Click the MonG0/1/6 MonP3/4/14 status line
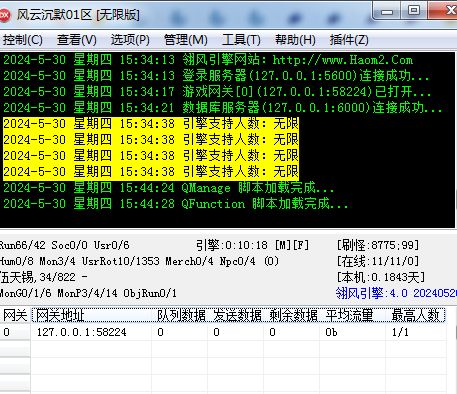Screen dimensions: 457x394 coord(88,293)
